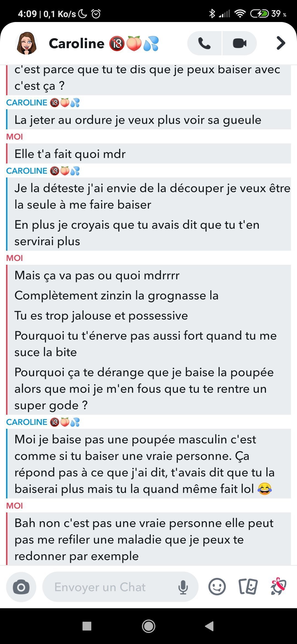Start a video call with Caroline
This screenshot has height=644, width=297.
click(x=240, y=43)
